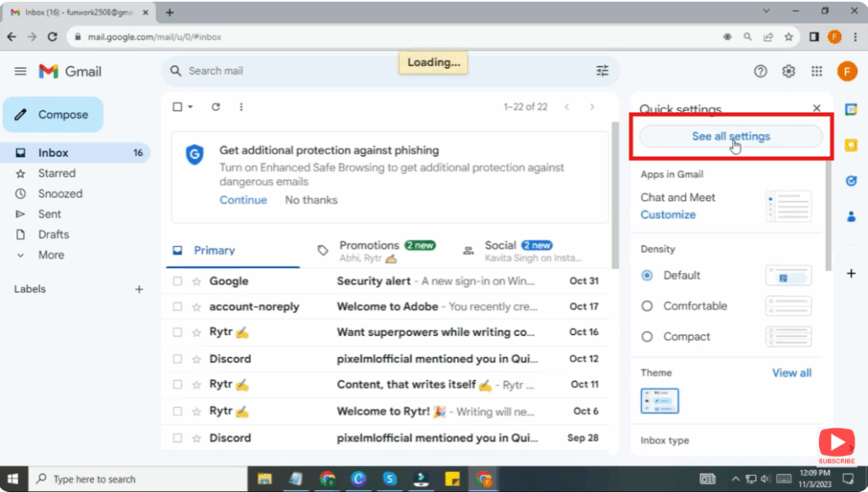
Task: Open the Google account avatar in Gmail
Action: (x=847, y=71)
